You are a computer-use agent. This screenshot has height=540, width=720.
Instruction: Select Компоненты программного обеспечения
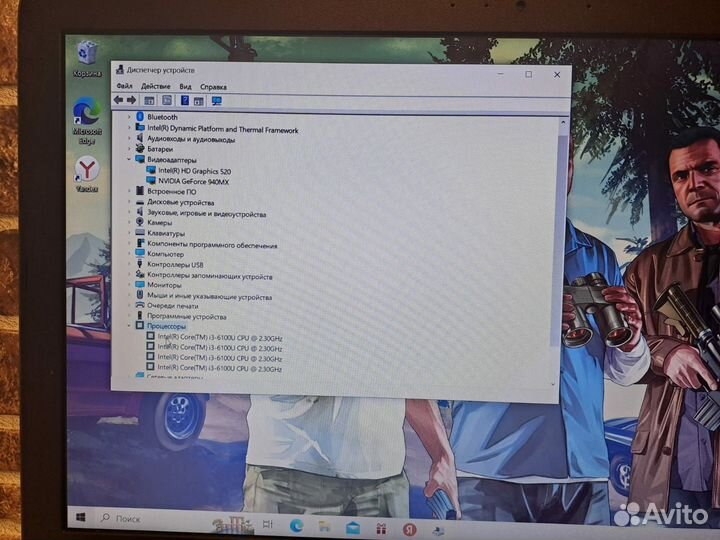[212, 245]
